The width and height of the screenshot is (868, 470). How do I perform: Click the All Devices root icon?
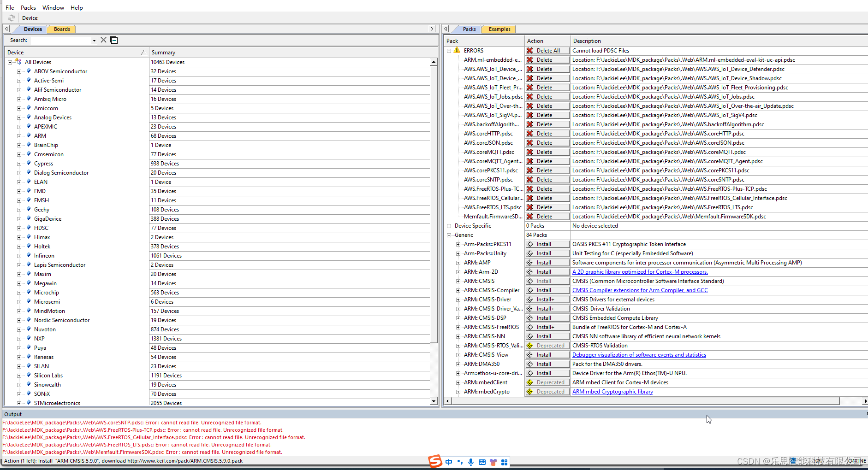point(18,62)
